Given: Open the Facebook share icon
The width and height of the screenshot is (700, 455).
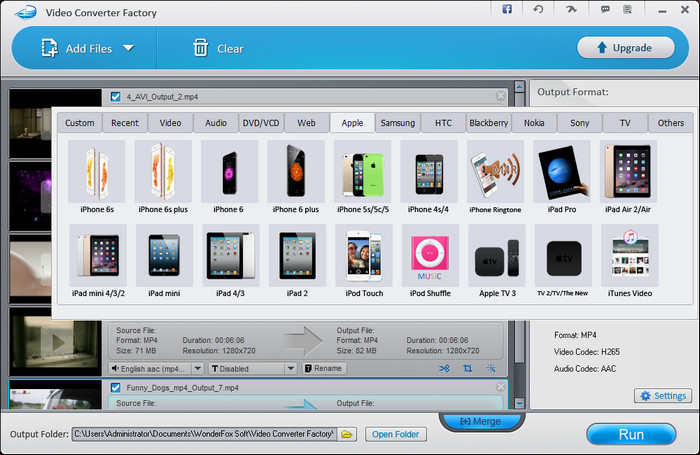Looking at the screenshot, I should [x=507, y=9].
